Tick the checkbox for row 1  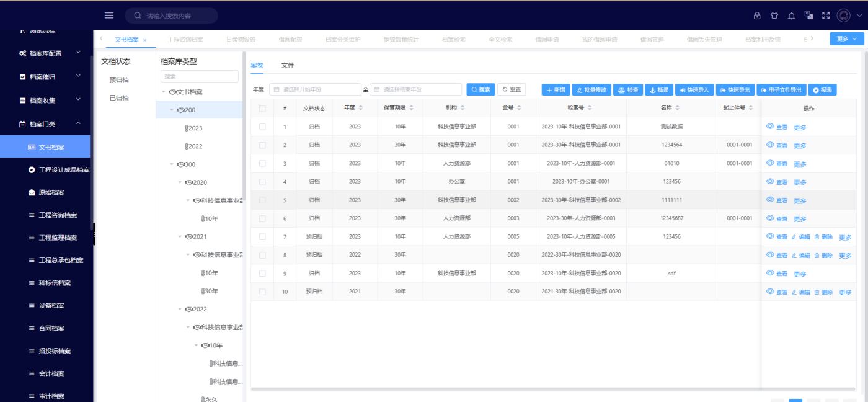pyautogui.click(x=262, y=127)
